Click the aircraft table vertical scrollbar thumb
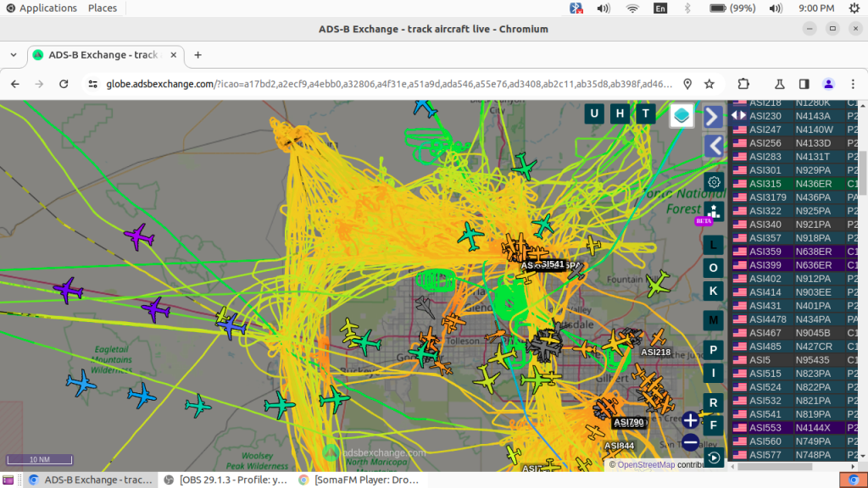The width and height of the screenshot is (868, 488). point(862,171)
